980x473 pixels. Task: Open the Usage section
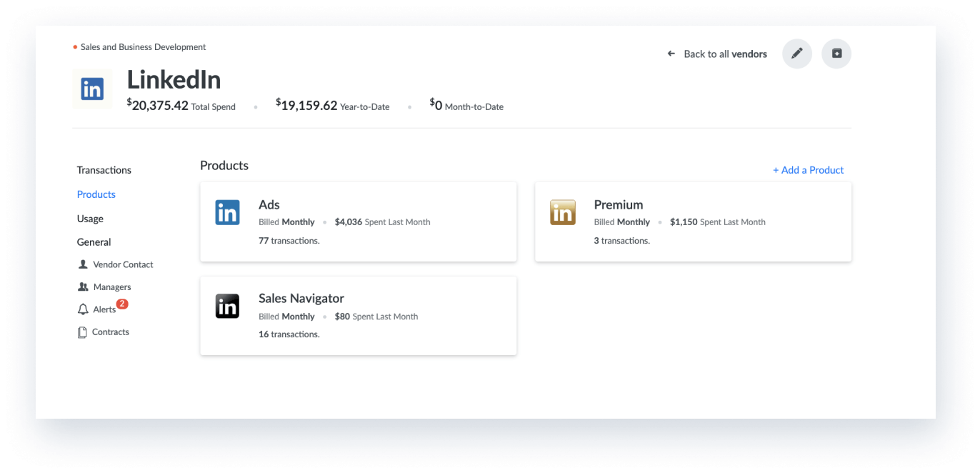point(90,219)
